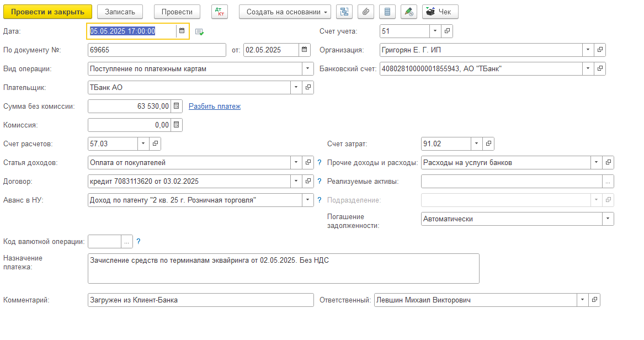Open Создать на основании menu
Viewport: 644px width, 340px height.
pyautogui.click(x=285, y=12)
